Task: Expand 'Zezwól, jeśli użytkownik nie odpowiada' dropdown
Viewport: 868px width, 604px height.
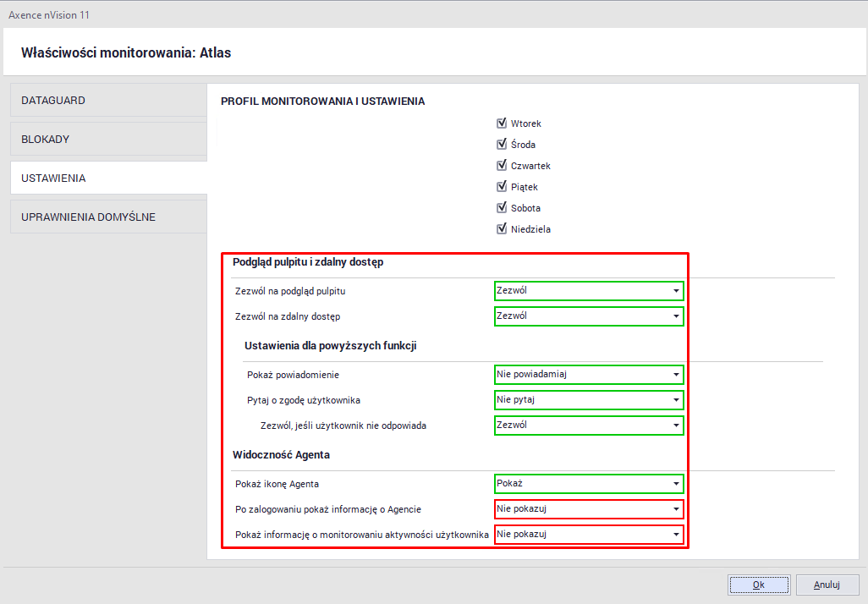Action: (589, 425)
